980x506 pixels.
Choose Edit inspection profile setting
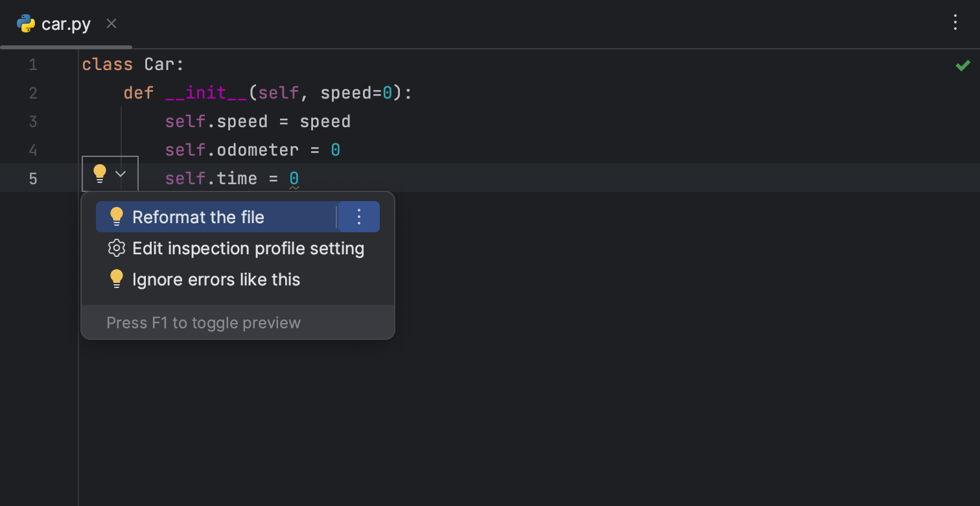pos(248,248)
